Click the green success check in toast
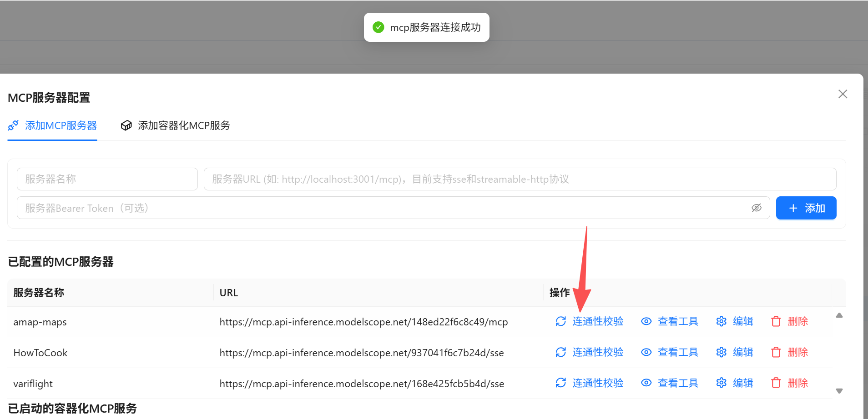This screenshot has width=868, height=419. tap(378, 27)
